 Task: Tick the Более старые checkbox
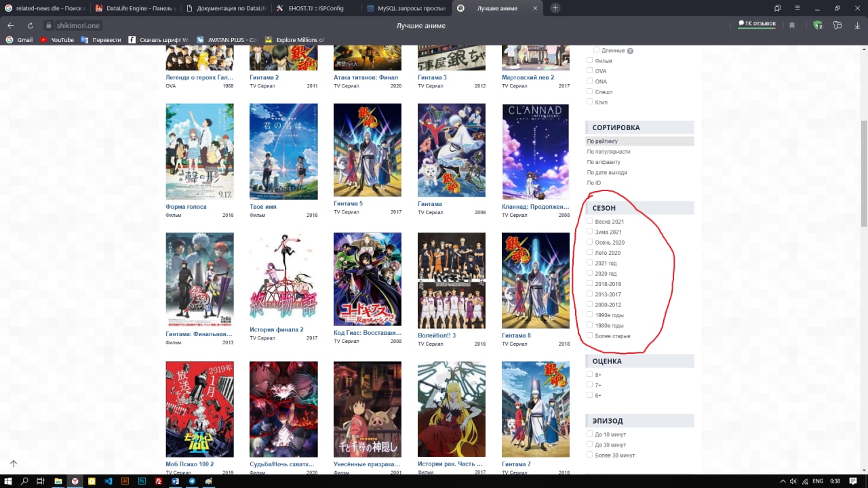pos(590,335)
